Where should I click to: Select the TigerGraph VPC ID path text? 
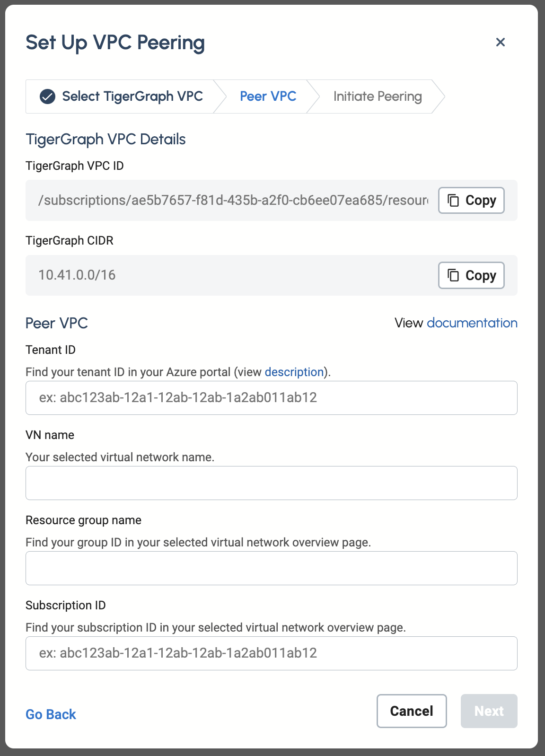pos(233,201)
